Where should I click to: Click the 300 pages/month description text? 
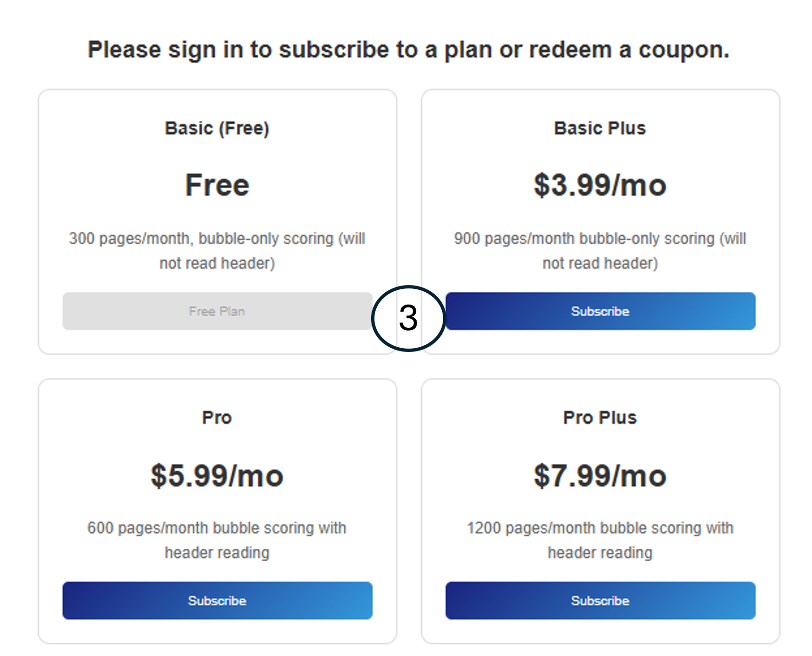pyautogui.click(x=218, y=250)
